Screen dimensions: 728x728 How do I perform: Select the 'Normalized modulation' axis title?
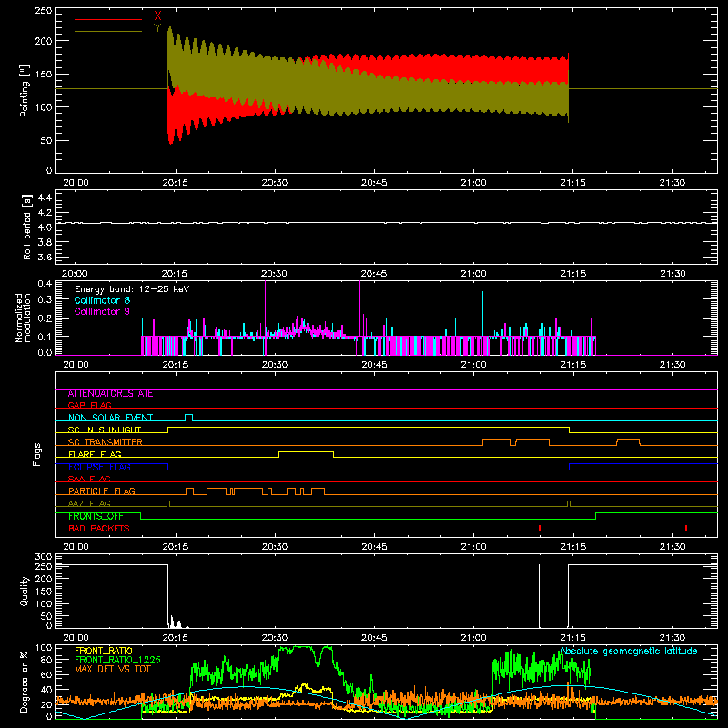tap(24, 318)
